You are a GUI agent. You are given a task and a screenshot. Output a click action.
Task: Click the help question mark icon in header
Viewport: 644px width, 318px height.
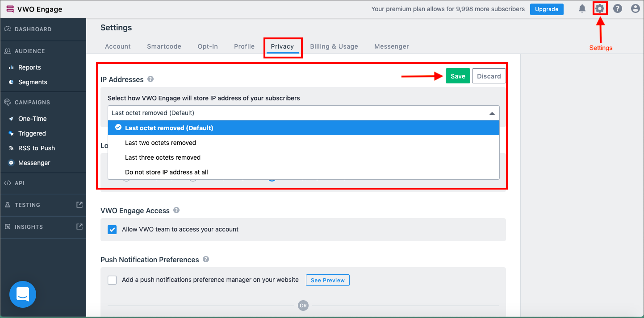coord(618,8)
